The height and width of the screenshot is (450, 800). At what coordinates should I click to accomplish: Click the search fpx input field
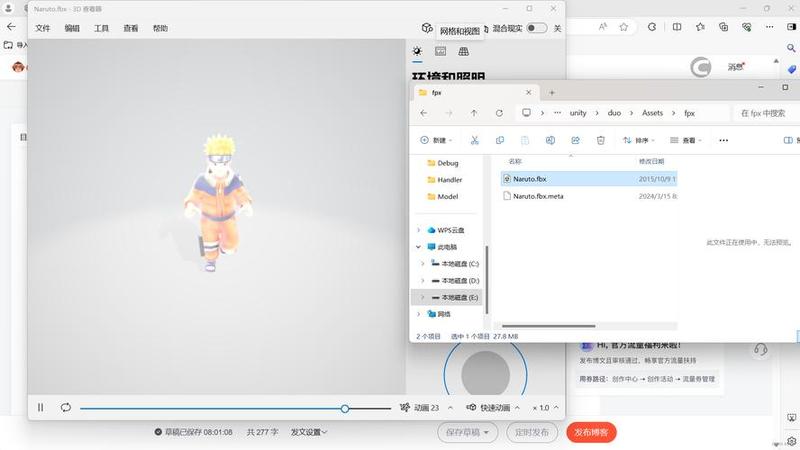tap(766, 113)
